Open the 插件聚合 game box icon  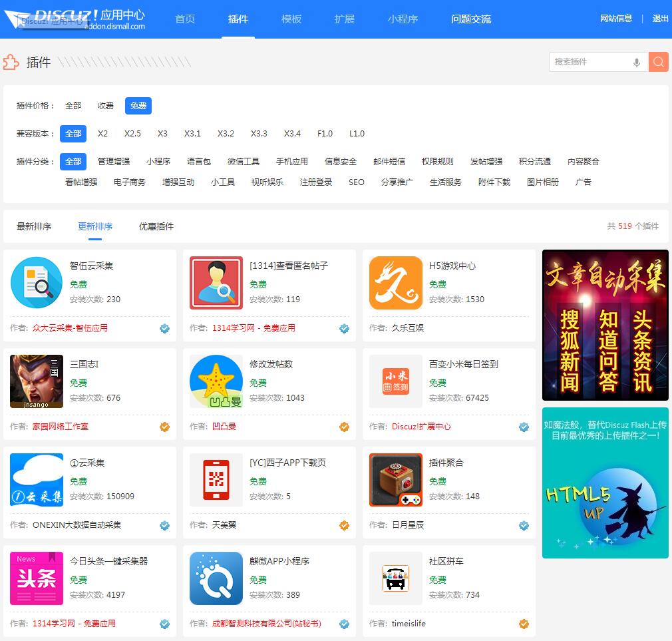396,480
